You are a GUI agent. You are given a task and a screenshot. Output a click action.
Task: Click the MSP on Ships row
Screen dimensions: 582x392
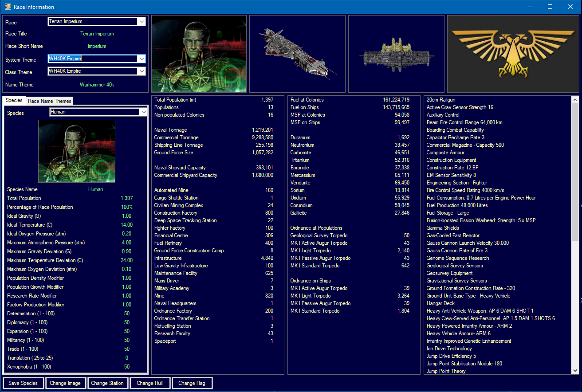pos(350,122)
